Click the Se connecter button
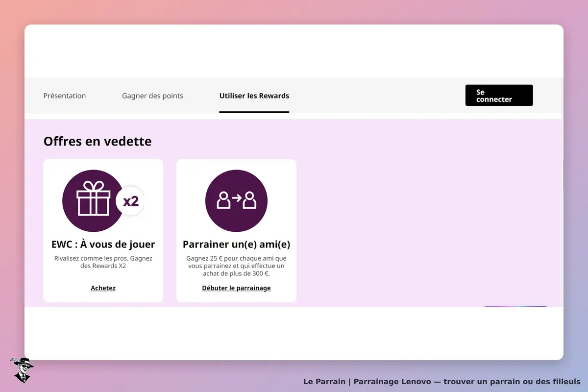Viewport: 588px width, 392px height. click(499, 96)
